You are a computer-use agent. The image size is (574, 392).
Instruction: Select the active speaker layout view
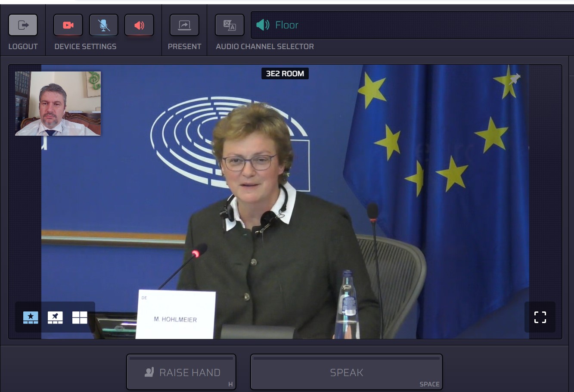pos(31,317)
